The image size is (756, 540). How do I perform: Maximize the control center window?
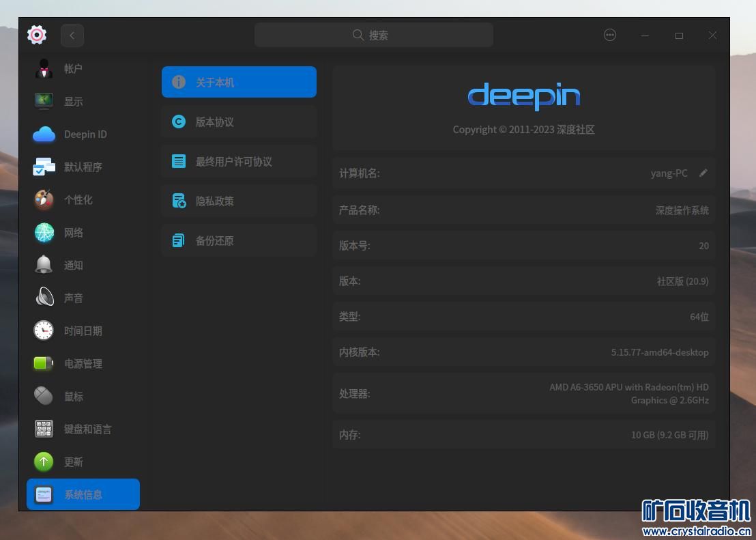(679, 35)
